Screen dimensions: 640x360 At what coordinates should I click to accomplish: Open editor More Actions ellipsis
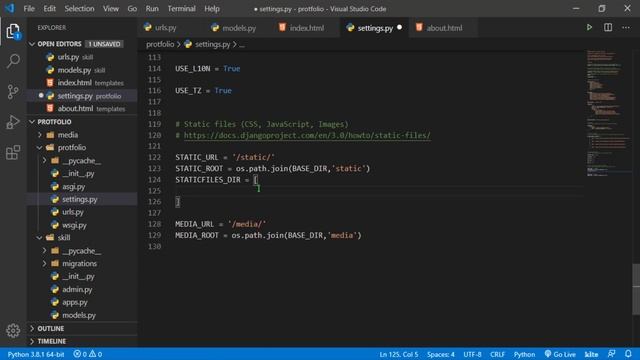pos(626,27)
